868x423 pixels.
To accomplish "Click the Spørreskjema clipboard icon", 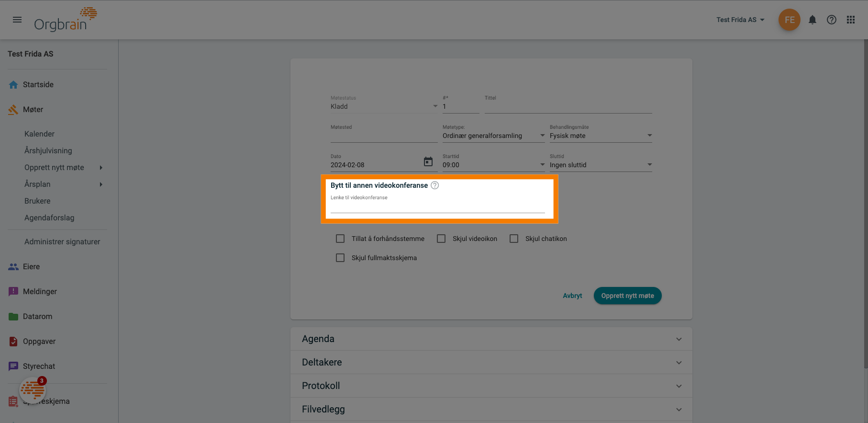I will (x=13, y=402).
